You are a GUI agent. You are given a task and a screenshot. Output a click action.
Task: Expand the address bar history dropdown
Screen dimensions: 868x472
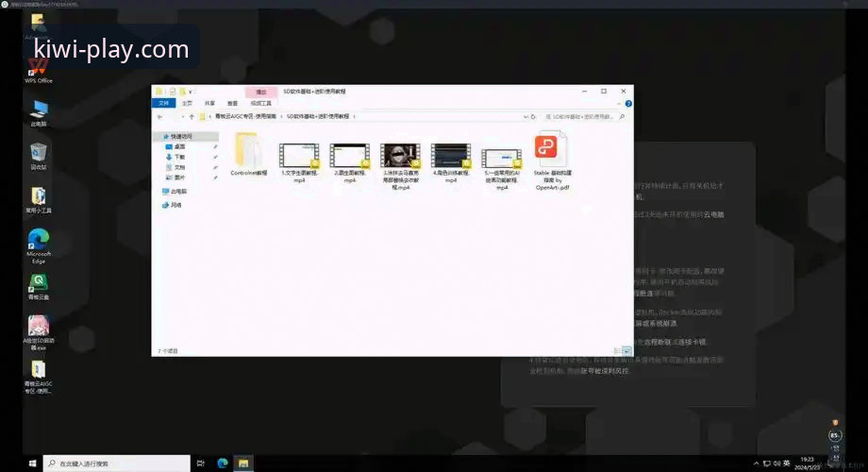point(525,117)
